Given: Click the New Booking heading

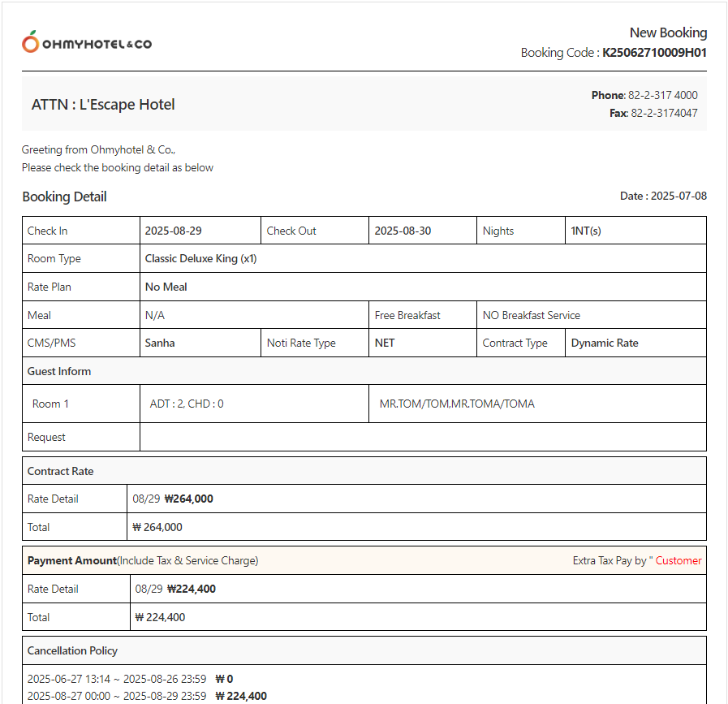Looking at the screenshot, I should coord(668,32).
